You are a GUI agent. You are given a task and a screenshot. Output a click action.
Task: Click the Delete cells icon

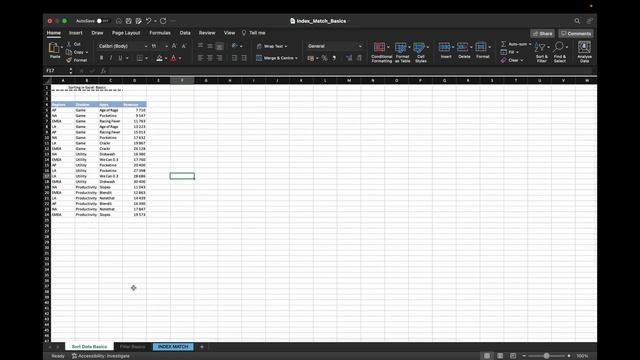coord(462,47)
